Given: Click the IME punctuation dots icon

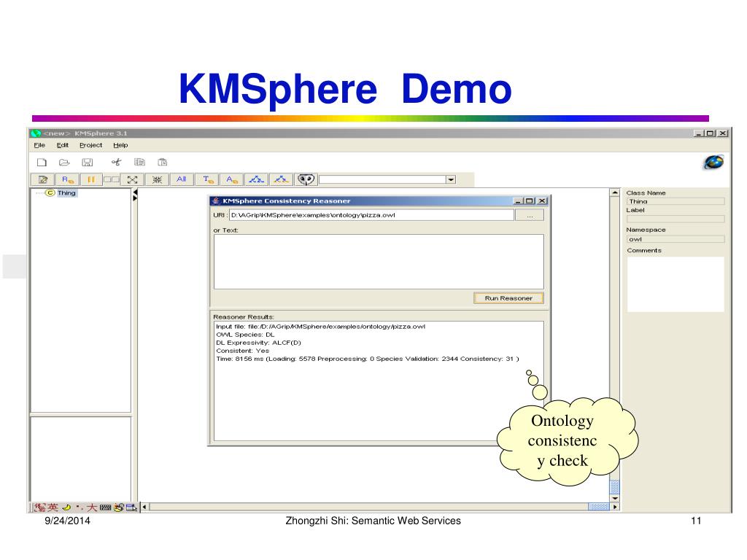Looking at the screenshot, I should [x=79, y=507].
